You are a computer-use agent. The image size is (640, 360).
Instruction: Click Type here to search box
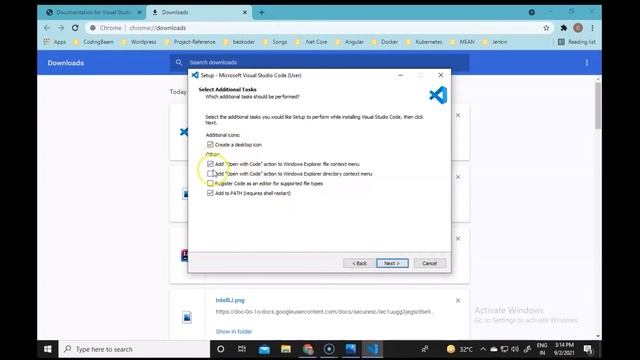point(134,349)
